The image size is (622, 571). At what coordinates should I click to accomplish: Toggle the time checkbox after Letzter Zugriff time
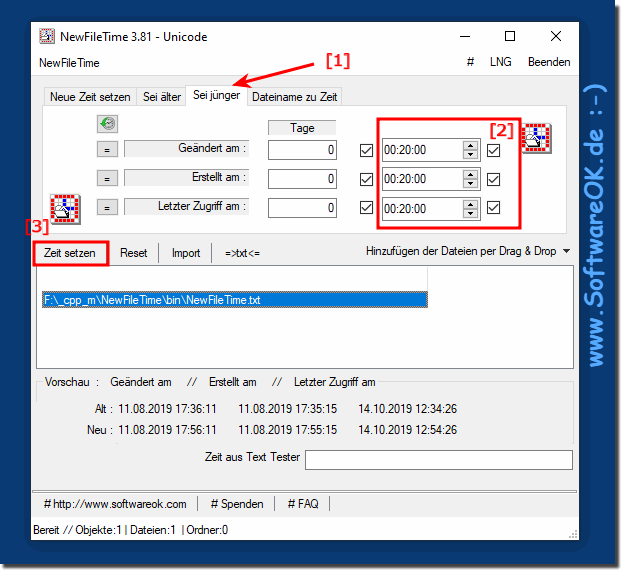493,208
